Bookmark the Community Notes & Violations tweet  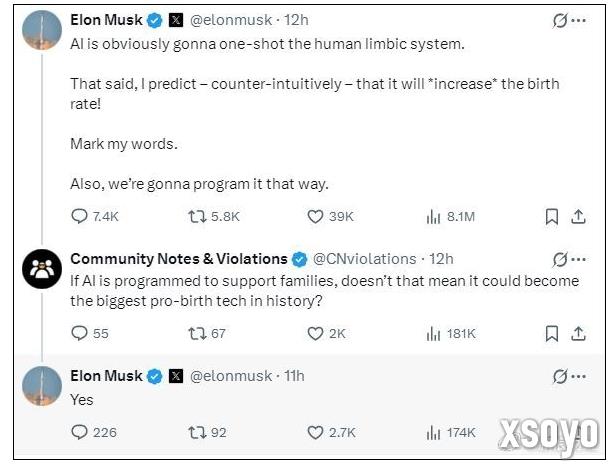point(552,333)
